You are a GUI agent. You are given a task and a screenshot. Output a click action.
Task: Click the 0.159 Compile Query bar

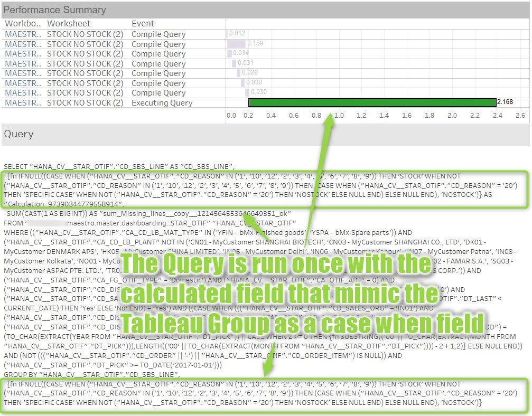(x=236, y=44)
